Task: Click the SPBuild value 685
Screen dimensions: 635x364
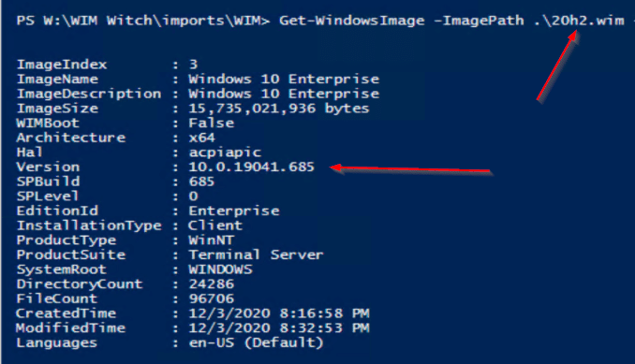Action: (201, 182)
